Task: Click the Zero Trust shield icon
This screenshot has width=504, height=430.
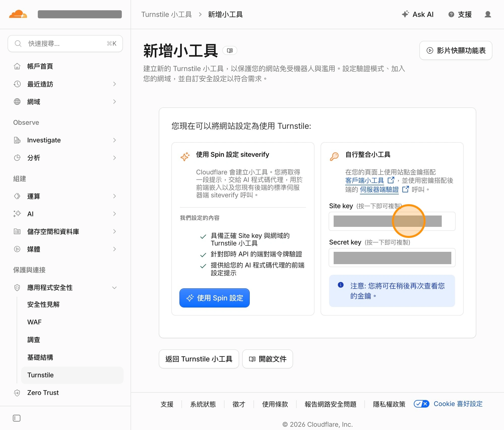Action: [17, 393]
